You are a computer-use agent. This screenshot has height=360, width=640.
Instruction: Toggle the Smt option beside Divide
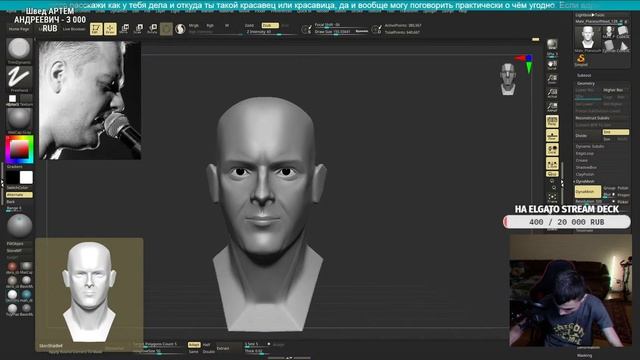616,132
